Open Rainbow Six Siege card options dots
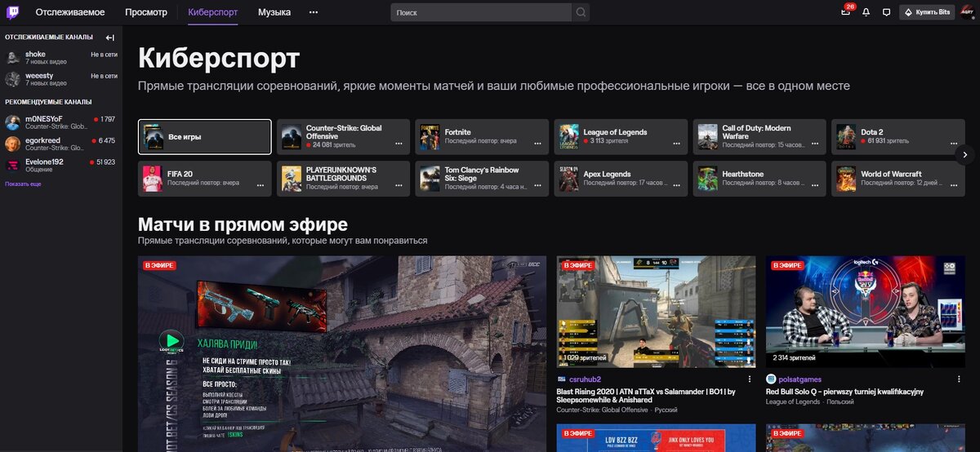This screenshot has width=980, height=452. click(538, 185)
